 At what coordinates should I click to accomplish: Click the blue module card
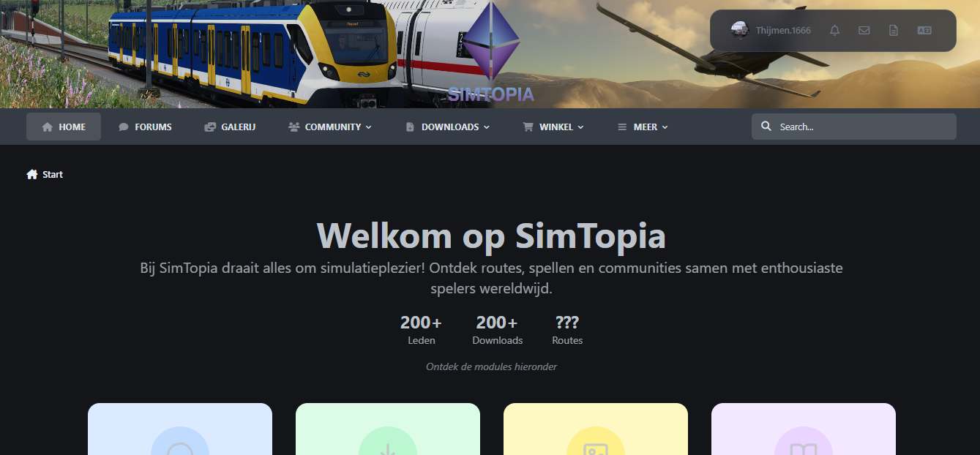click(x=180, y=429)
